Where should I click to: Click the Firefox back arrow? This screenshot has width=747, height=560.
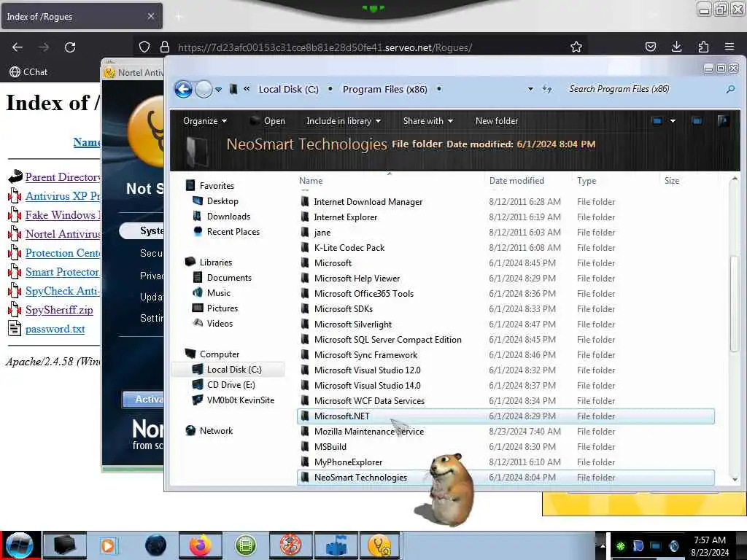pyautogui.click(x=18, y=47)
